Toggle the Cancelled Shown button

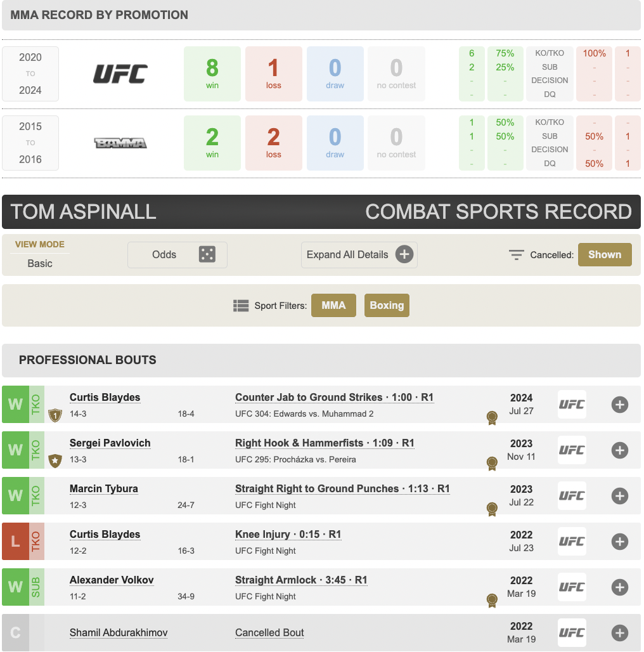tap(605, 254)
